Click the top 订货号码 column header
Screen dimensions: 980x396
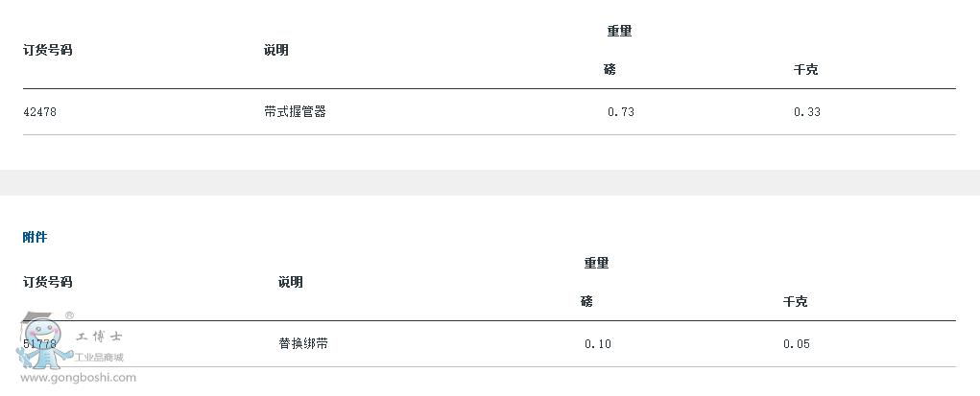(x=47, y=51)
